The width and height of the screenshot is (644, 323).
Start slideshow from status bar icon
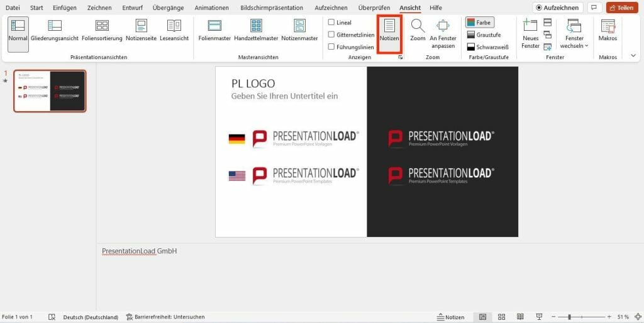pos(539,317)
